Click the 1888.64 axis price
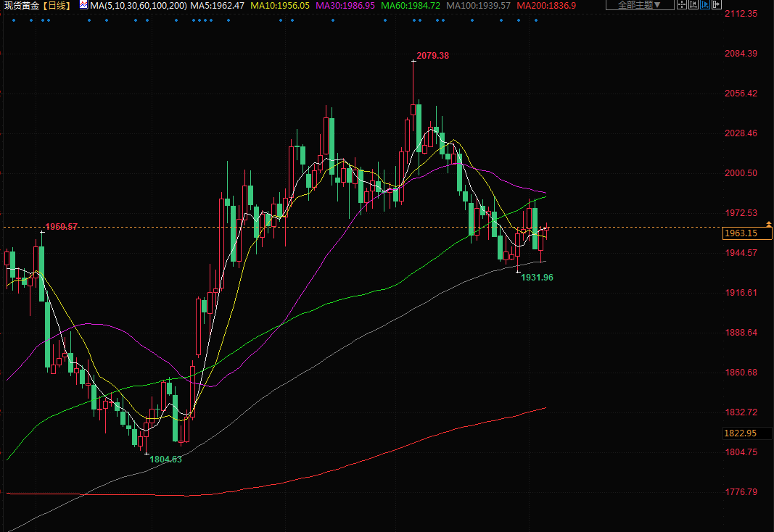The width and height of the screenshot is (774, 532). [741, 332]
